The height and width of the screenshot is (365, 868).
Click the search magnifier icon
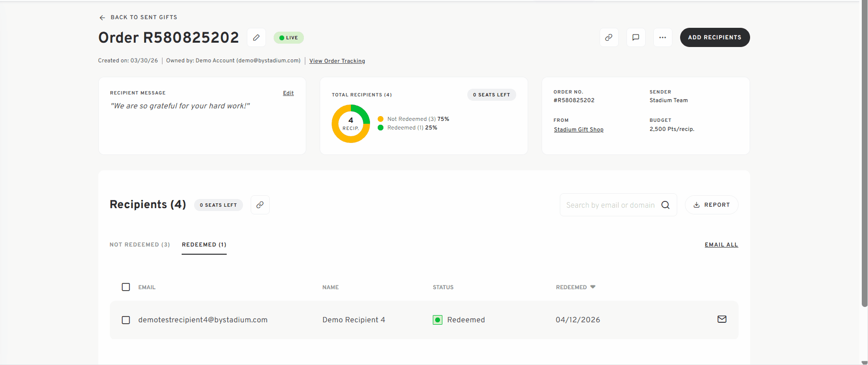(x=665, y=205)
